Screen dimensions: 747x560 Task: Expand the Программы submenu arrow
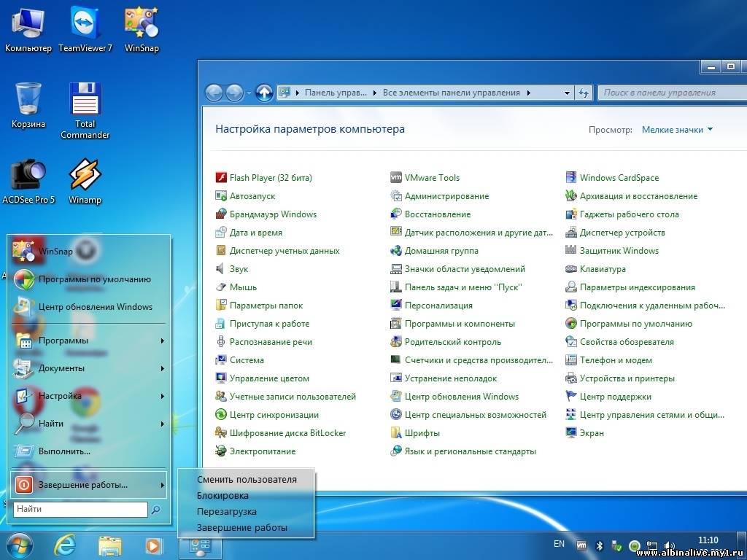(x=163, y=341)
